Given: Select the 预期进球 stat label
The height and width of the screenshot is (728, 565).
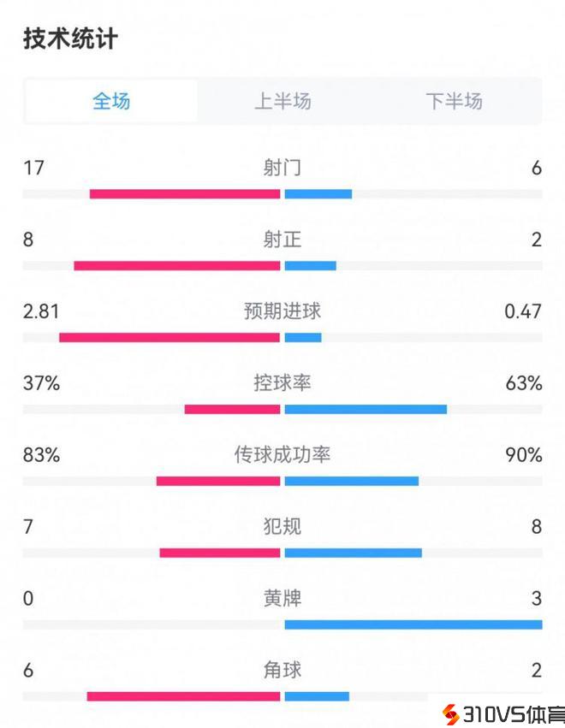Looking at the screenshot, I should point(282,311).
